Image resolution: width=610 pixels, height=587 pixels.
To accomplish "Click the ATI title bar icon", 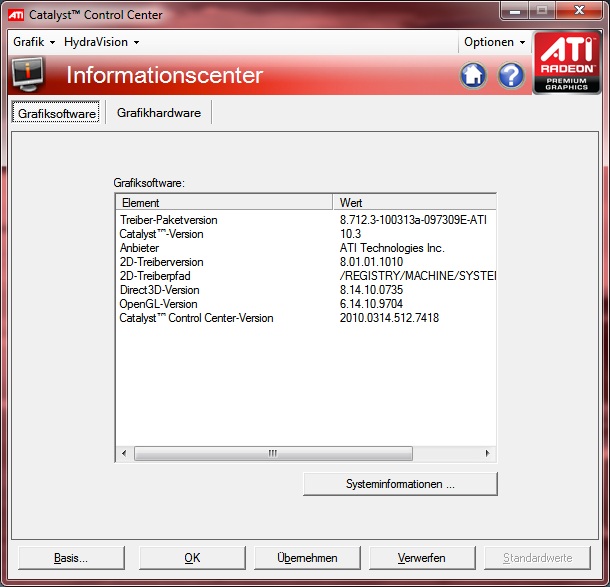I will (x=16, y=15).
